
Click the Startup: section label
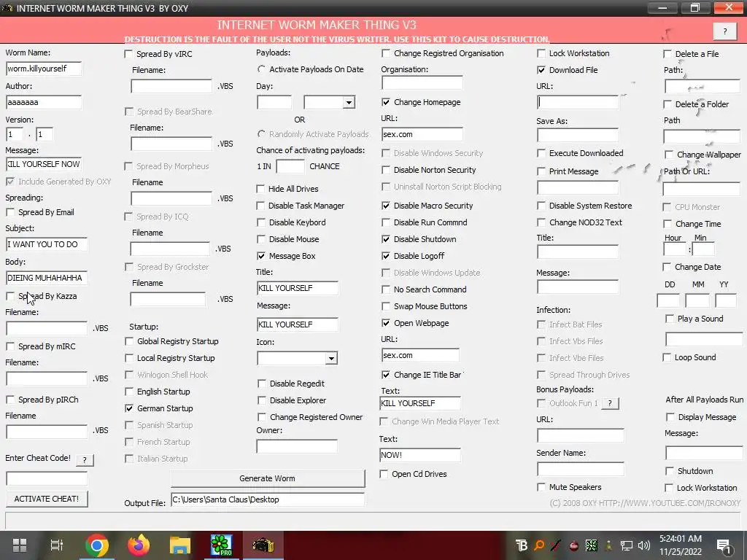pyautogui.click(x=144, y=327)
